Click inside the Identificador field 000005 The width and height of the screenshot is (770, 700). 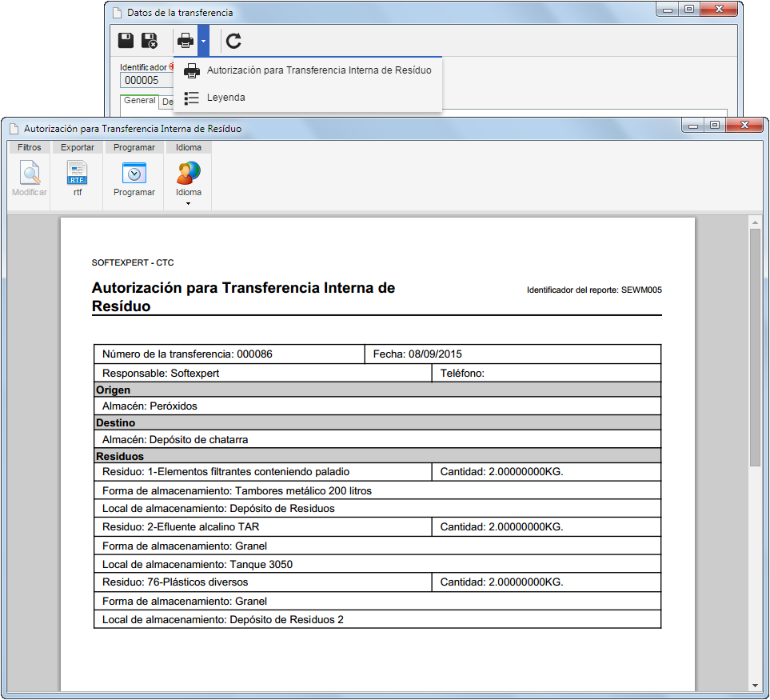click(146, 81)
